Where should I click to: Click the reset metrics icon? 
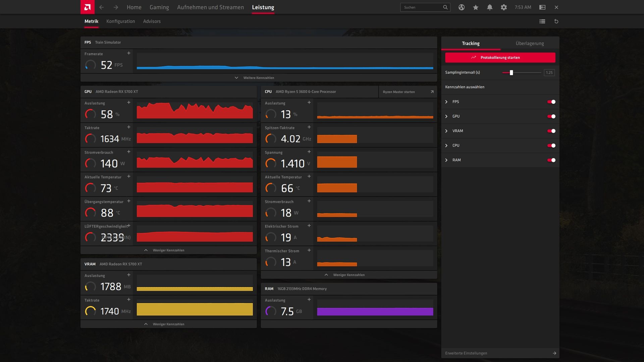coord(556,21)
